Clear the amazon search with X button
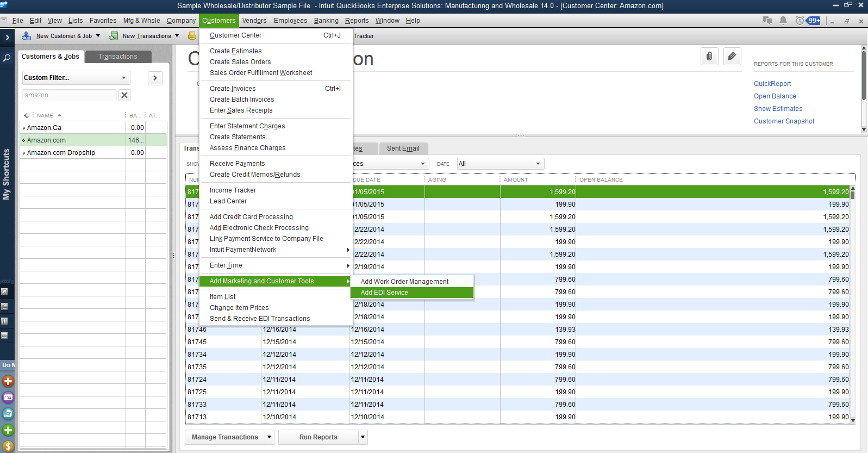868x453 pixels. click(x=124, y=95)
